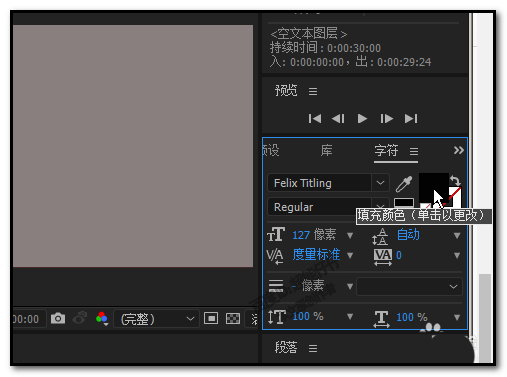
Task: Click the horizontal scale 100 % value
Action: coord(412,317)
